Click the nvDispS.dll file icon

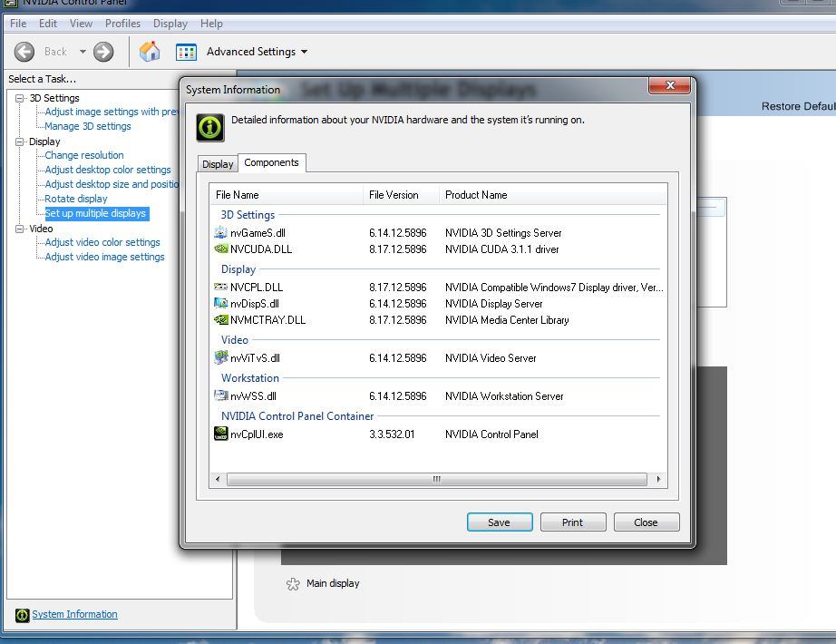click(x=220, y=303)
